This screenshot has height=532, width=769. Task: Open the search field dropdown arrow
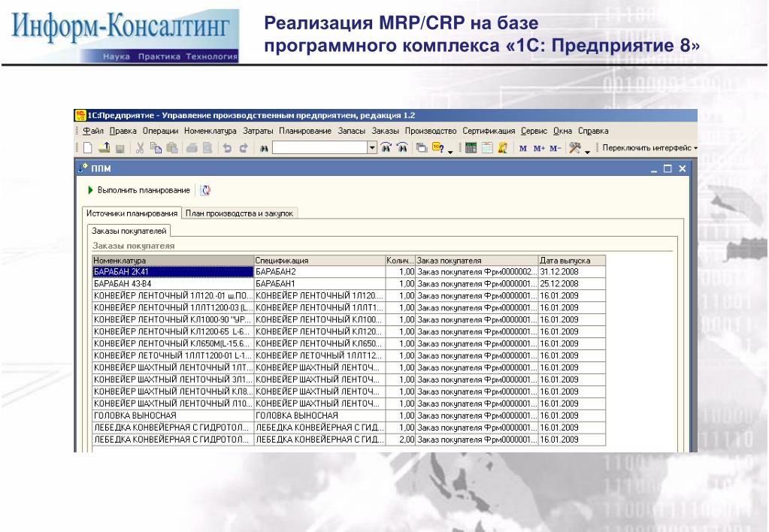click(x=372, y=147)
